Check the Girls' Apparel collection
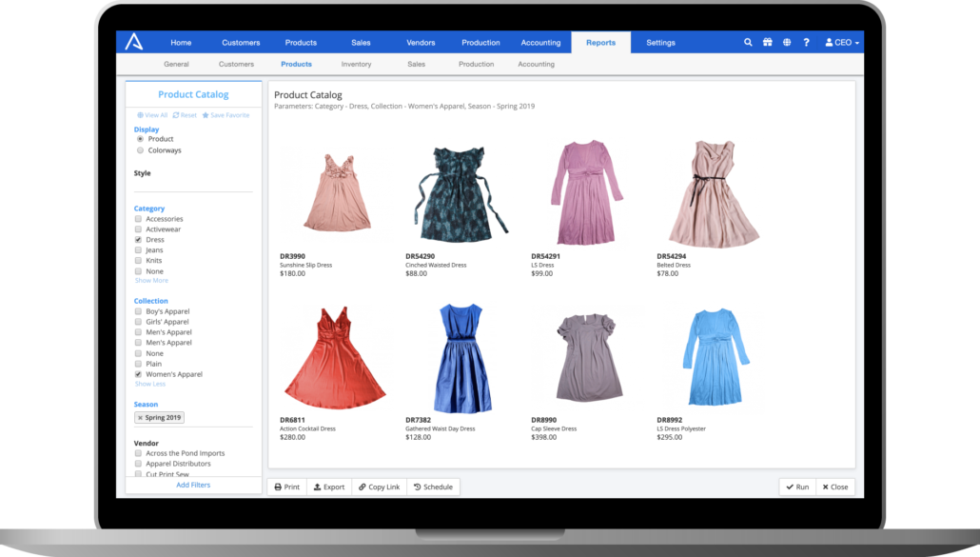The image size is (980, 557). (x=138, y=322)
